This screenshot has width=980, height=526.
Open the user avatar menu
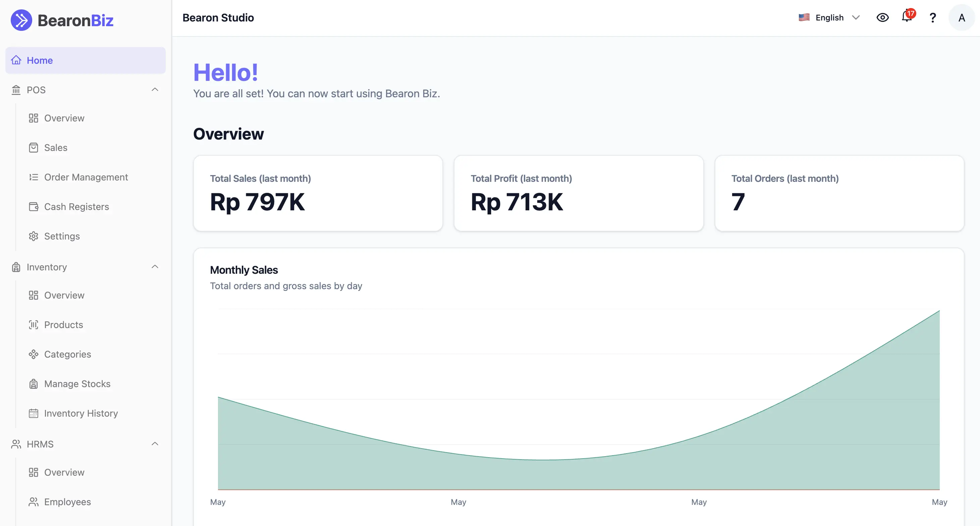click(x=961, y=17)
